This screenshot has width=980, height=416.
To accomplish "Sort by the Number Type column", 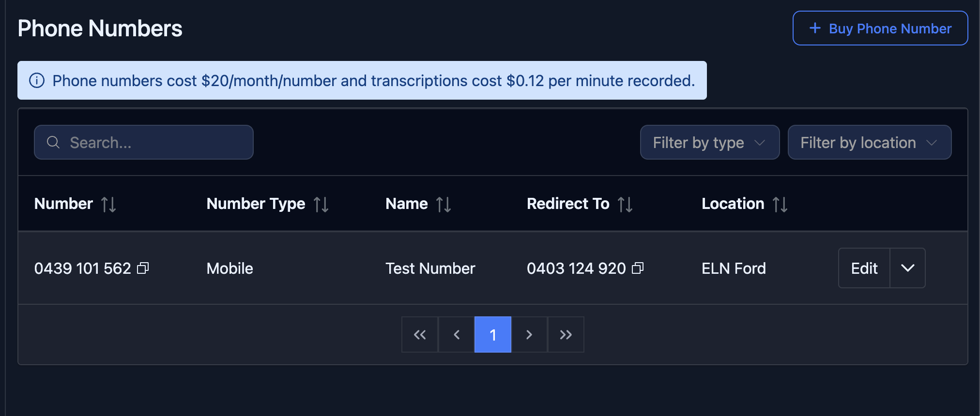I will click(x=321, y=204).
